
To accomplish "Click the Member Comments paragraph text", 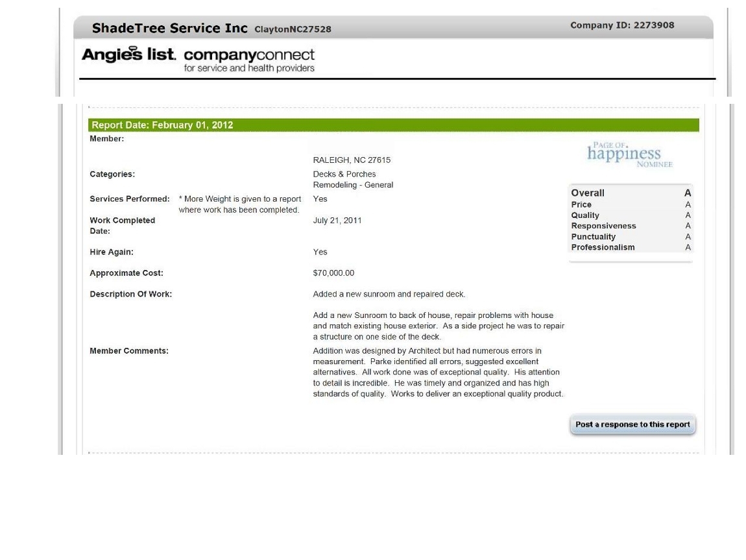I will (x=438, y=372).
